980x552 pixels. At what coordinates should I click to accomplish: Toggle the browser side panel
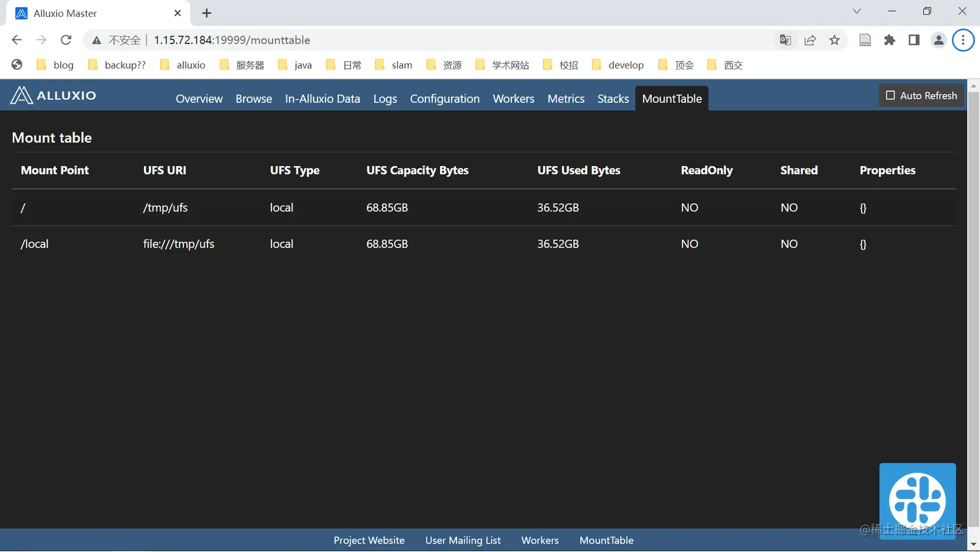pyautogui.click(x=914, y=40)
